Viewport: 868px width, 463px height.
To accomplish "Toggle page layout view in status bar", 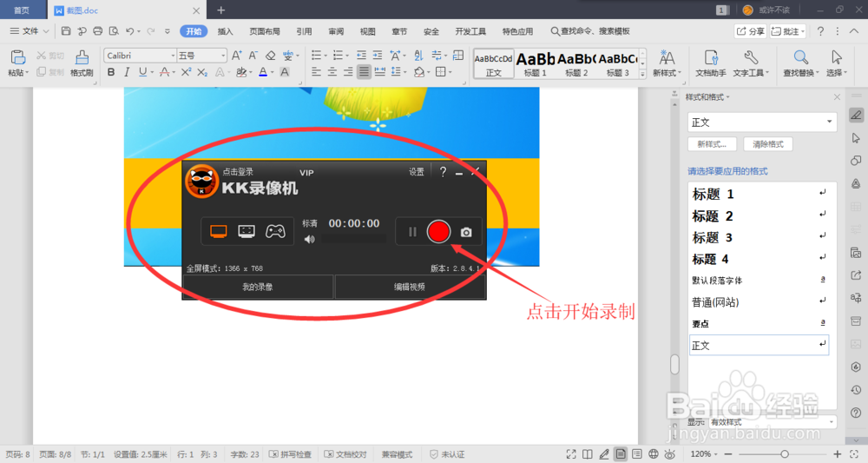I will click(621, 454).
